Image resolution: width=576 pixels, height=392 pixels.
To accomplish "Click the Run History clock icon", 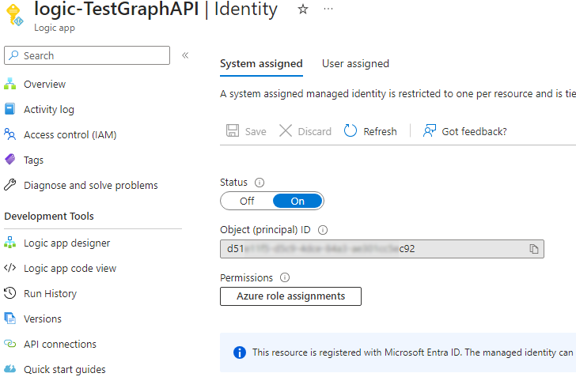I will 10,293.
